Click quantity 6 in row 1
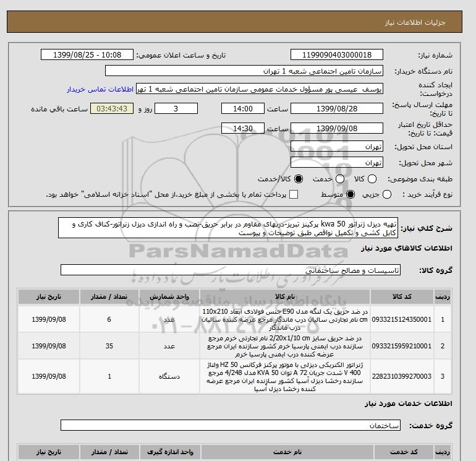This screenshot has width=476, height=461. (x=109, y=319)
